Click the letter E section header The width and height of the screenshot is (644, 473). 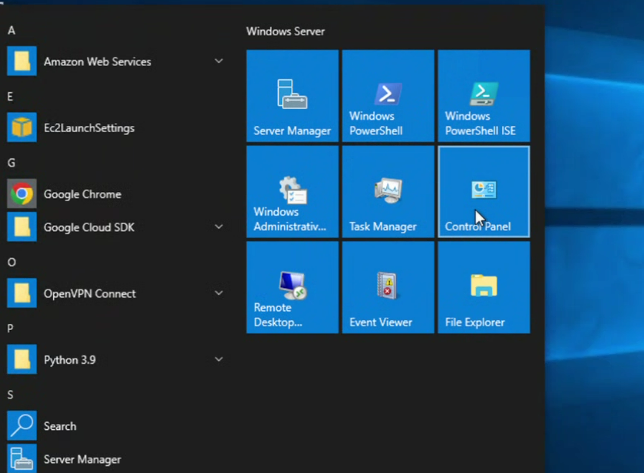tap(10, 96)
